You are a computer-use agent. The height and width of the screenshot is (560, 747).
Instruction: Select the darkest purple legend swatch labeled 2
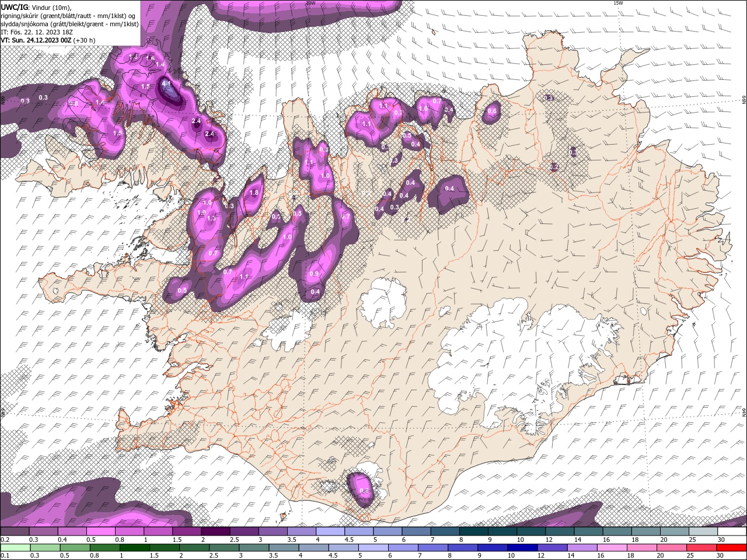pyautogui.click(x=215, y=531)
